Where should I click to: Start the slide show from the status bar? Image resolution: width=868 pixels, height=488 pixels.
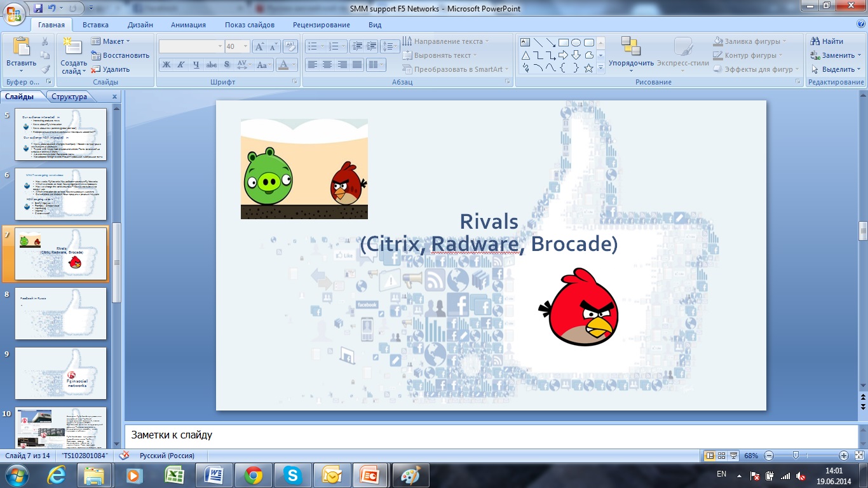pos(734,456)
